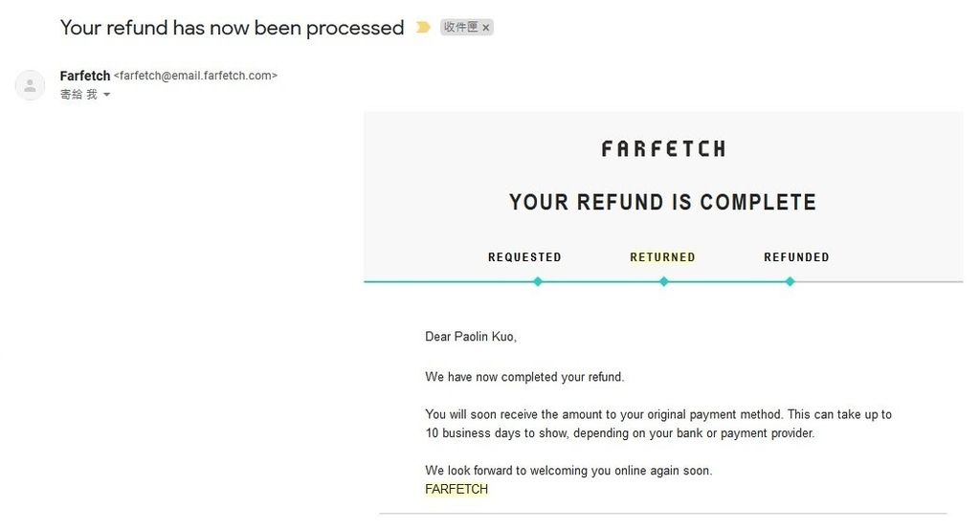The height and width of the screenshot is (530, 980).
Task: Click the REFUNDED step label
Action: click(x=796, y=257)
